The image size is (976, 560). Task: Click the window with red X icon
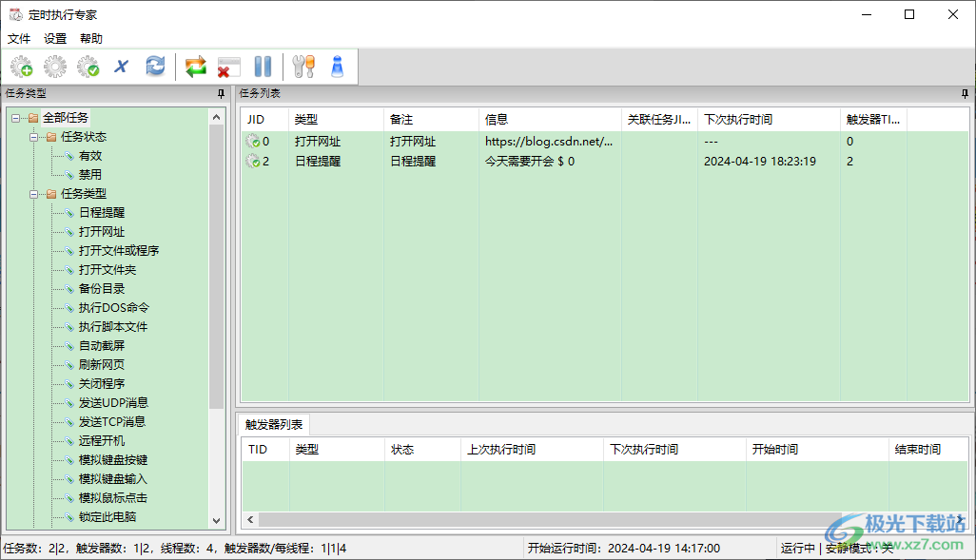coord(229,67)
